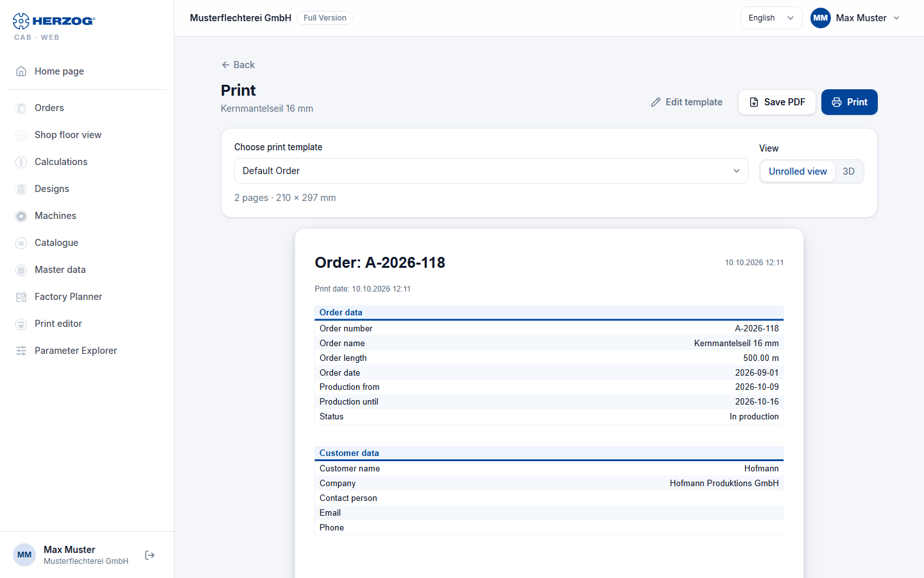Viewport: 924px width, 578px height.
Task: Click the In production status value
Action: [754, 417]
